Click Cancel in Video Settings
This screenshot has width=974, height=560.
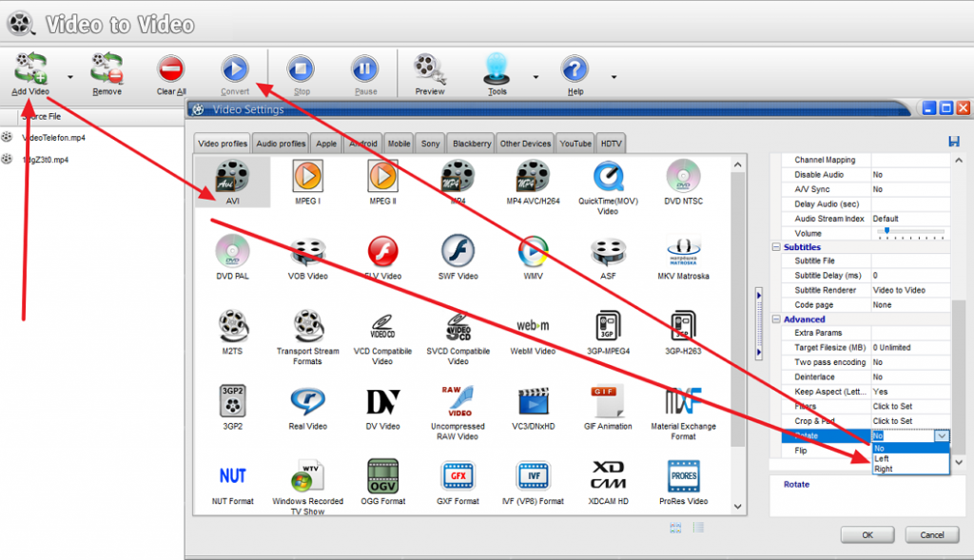[x=931, y=534]
